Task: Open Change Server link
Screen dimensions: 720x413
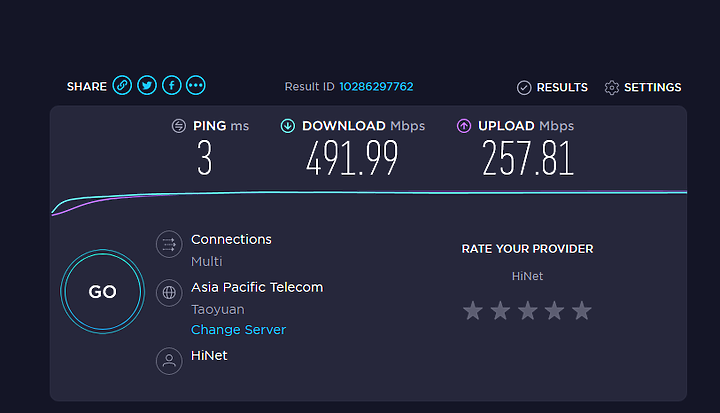Action: 238,329
